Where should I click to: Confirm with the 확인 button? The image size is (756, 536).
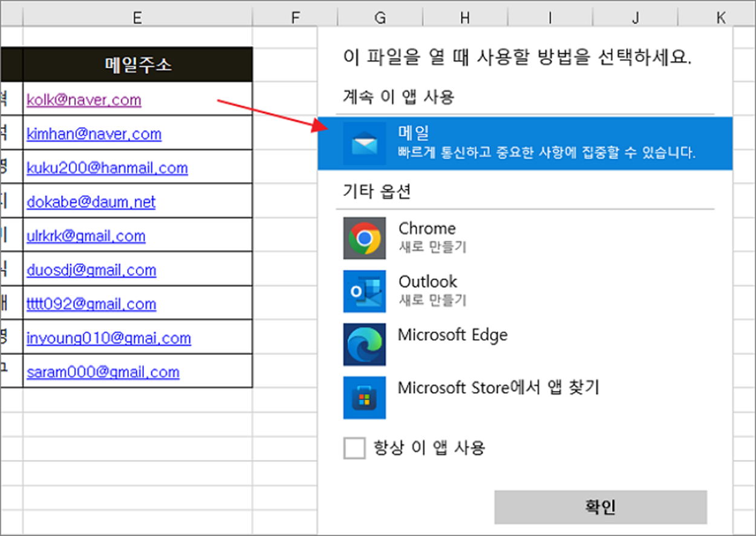coord(601,507)
